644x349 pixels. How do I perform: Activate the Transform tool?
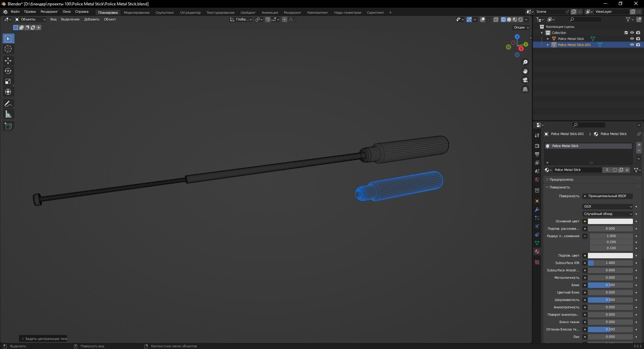[x=8, y=92]
